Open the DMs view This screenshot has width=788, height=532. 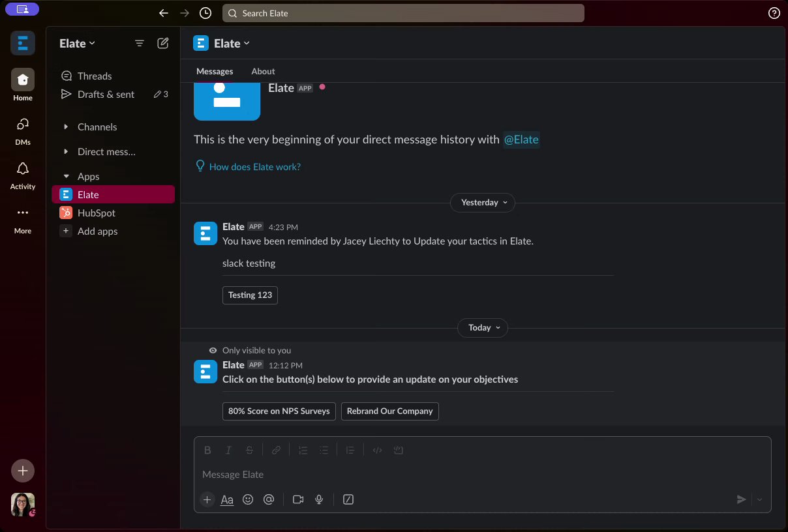click(23, 130)
